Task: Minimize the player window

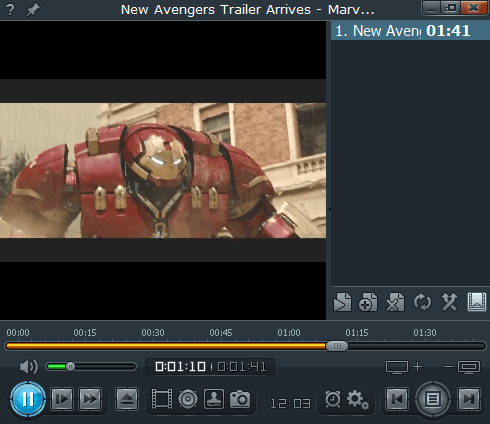Action: (432, 8)
